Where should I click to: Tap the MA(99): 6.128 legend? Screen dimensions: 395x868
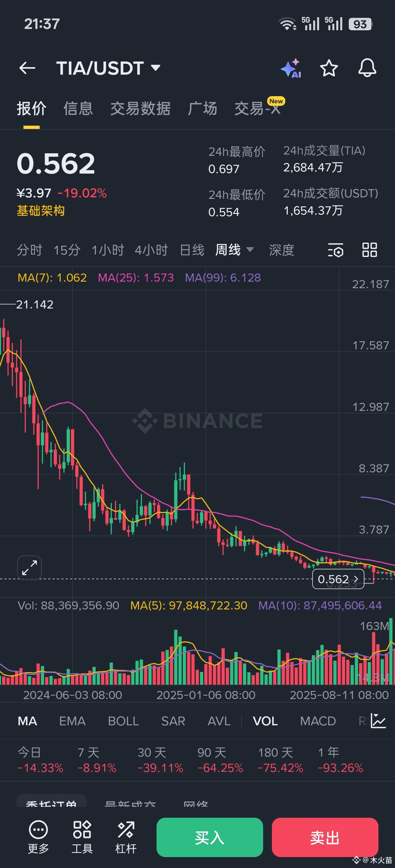tap(222, 278)
